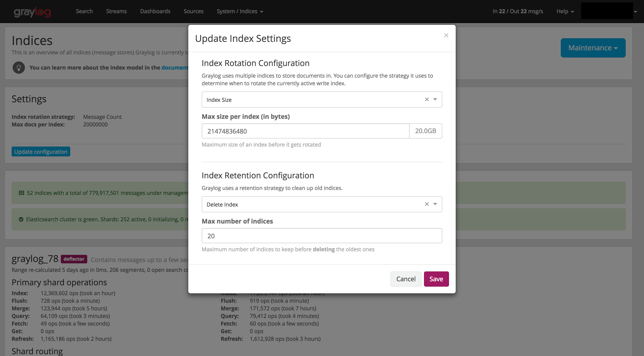644x356 pixels.
Task: Open the Sources page
Action: (x=193, y=11)
